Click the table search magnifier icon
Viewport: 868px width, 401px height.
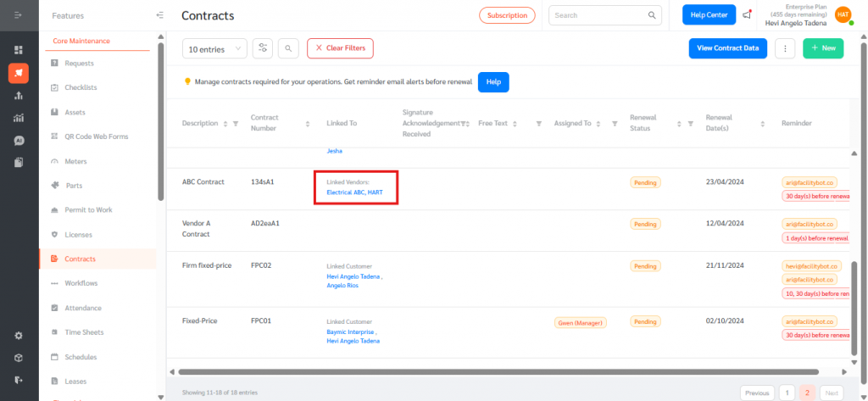pyautogui.click(x=288, y=49)
